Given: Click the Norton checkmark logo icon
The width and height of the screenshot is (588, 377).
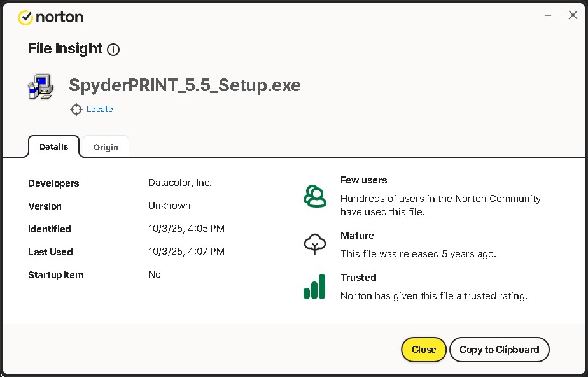Looking at the screenshot, I should pyautogui.click(x=25, y=17).
